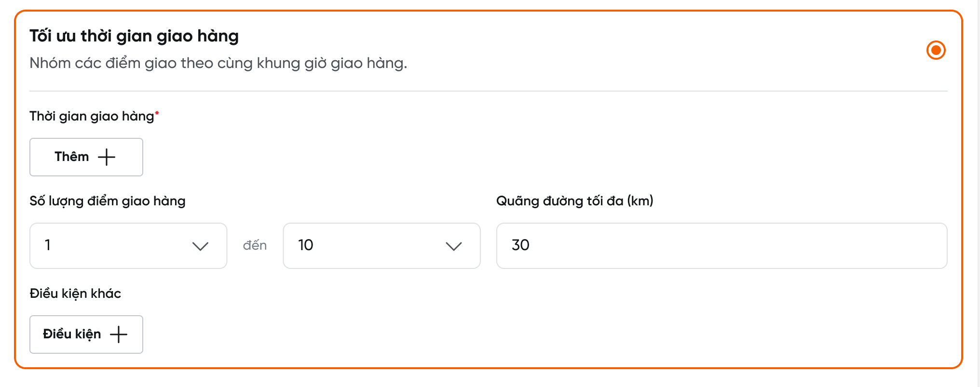Click the horizontal divider line under the description
Viewport: 980px width, 387px height.
[488, 91]
